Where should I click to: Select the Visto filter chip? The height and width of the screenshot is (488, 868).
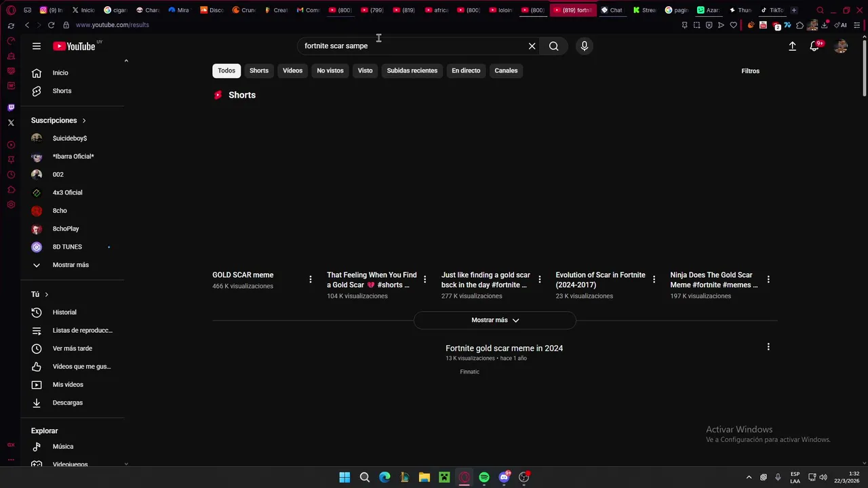pos(366,70)
